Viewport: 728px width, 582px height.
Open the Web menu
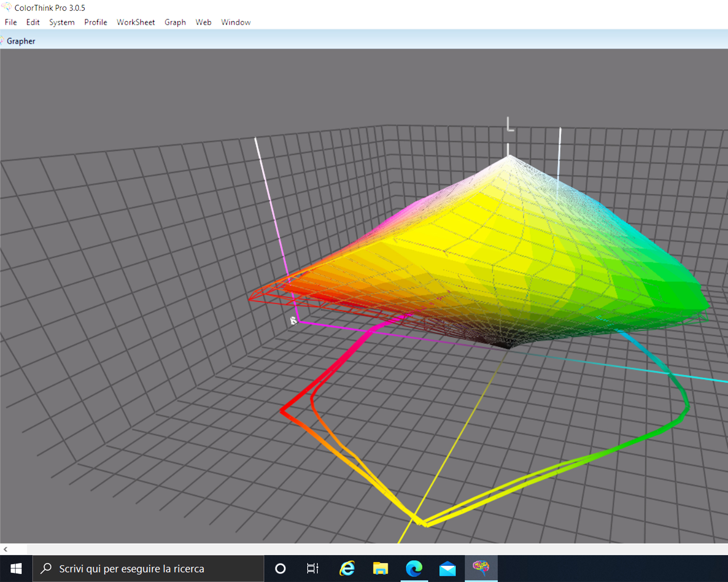(x=203, y=22)
